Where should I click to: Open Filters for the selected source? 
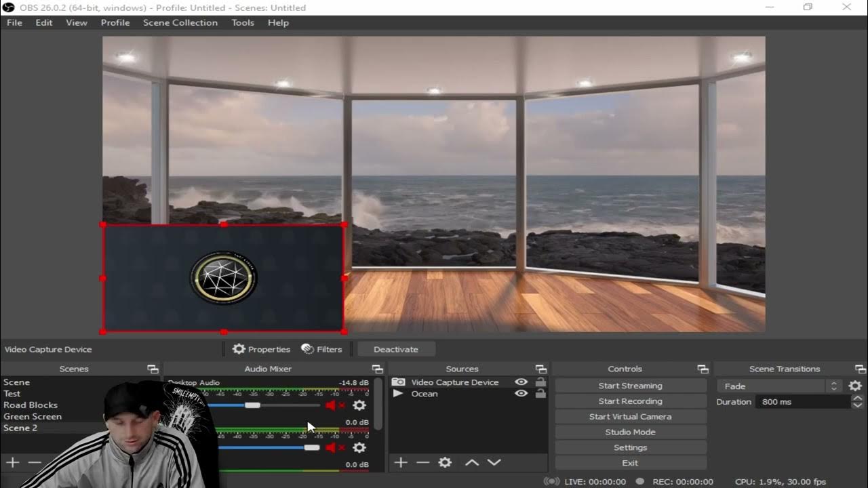coord(321,349)
